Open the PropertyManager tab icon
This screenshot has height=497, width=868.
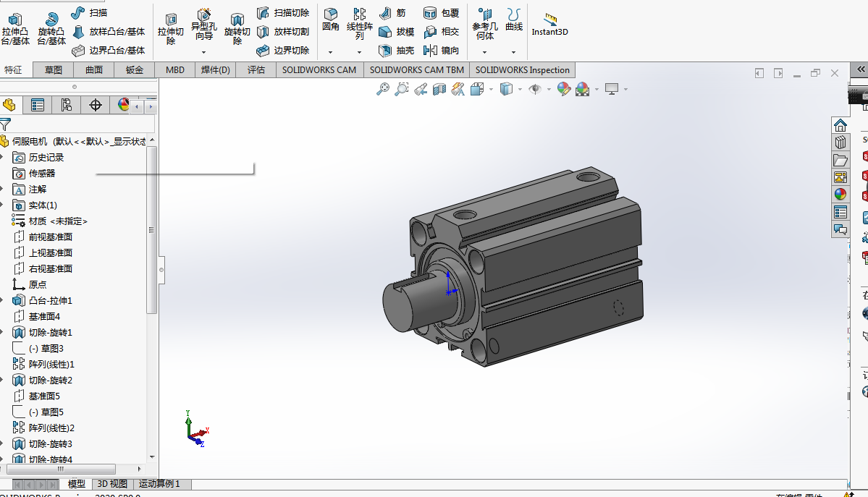click(38, 105)
